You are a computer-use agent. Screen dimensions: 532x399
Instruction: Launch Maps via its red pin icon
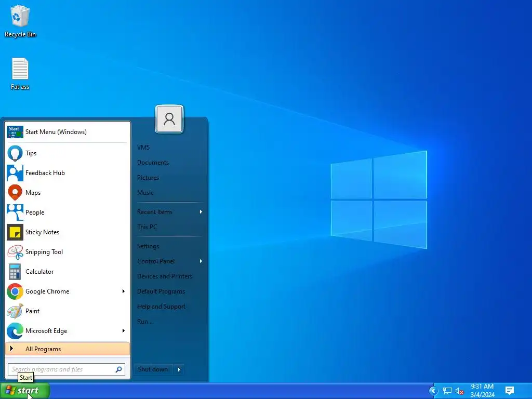point(15,193)
